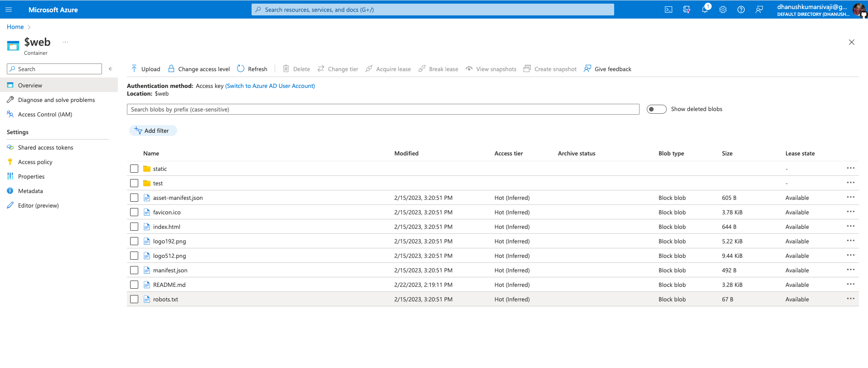Click Acquire lease in toolbar
The width and height of the screenshot is (868, 368).
(x=388, y=69)
